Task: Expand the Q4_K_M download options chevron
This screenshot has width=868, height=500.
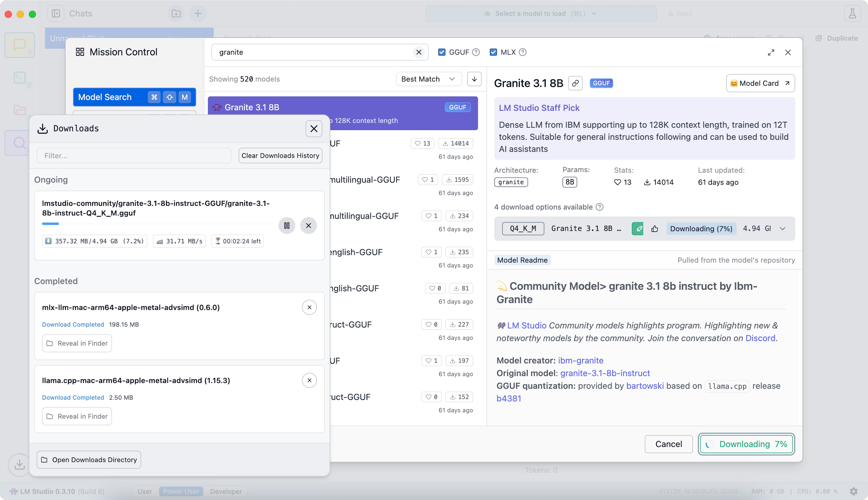Action: (782, 229)
